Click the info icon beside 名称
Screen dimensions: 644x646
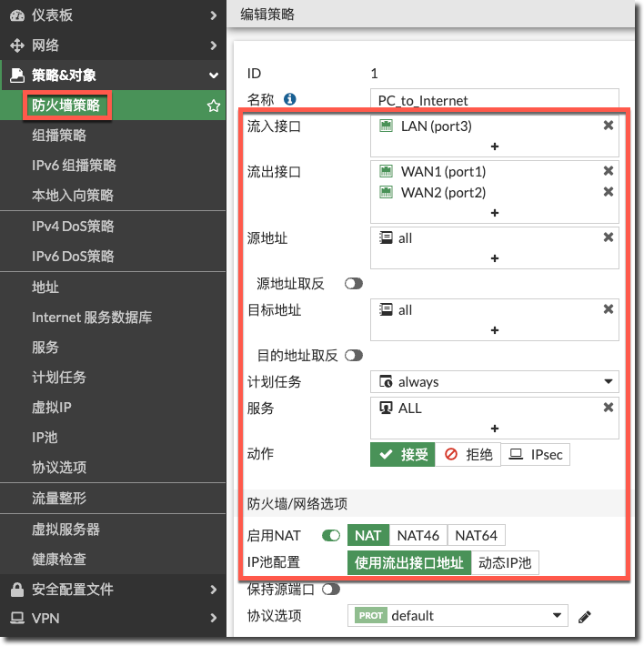coord(290,99)
